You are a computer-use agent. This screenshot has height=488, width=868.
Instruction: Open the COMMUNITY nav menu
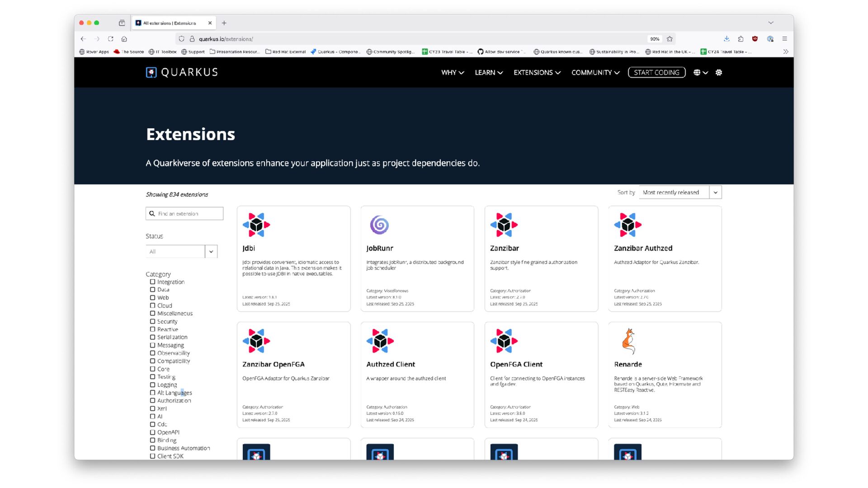click(595, 72)
